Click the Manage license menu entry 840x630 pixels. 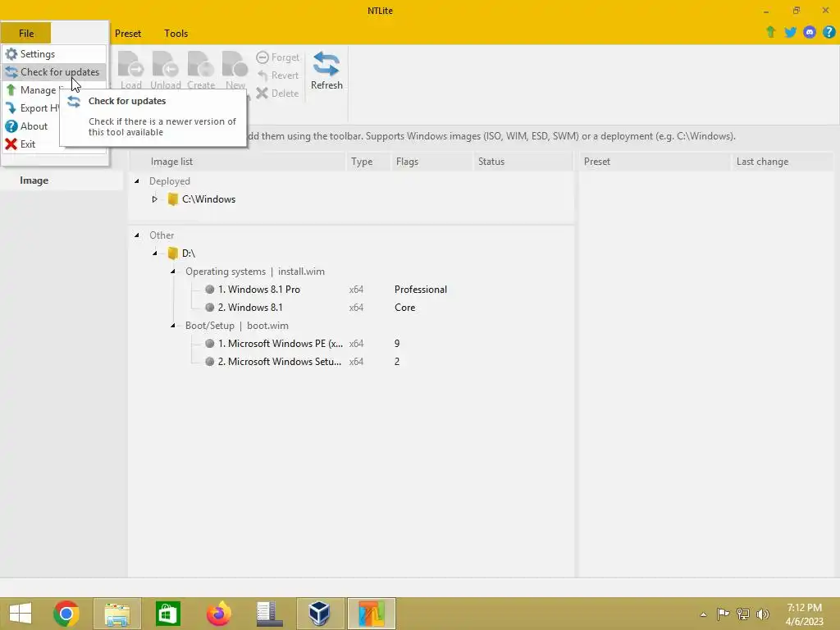33,90
